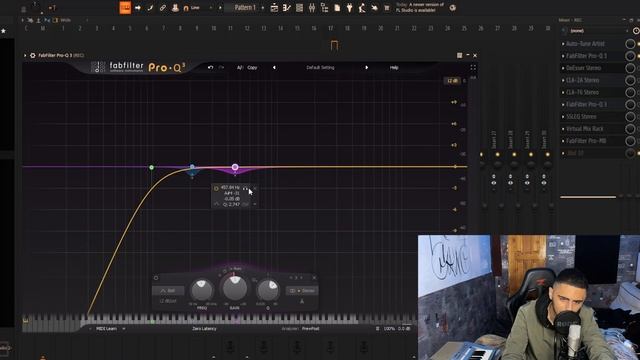640x360 pixels.
Task: Open plugin window gear settings icon
Action: coord(33,55)
